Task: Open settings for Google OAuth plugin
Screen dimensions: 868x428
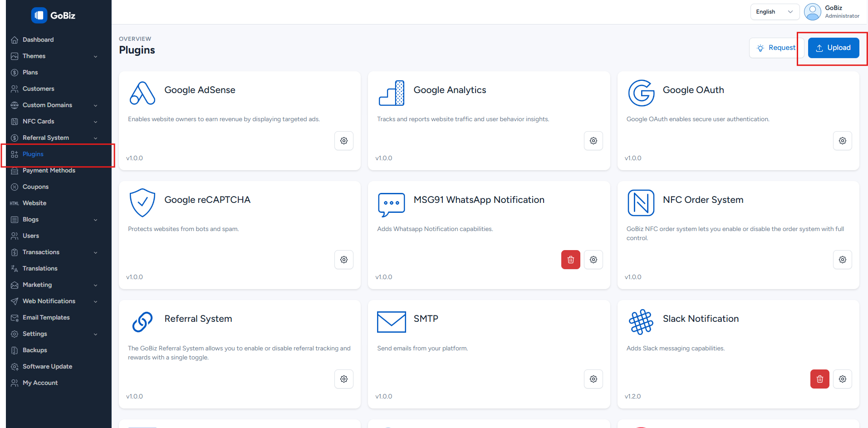Action: coord(843,141)
